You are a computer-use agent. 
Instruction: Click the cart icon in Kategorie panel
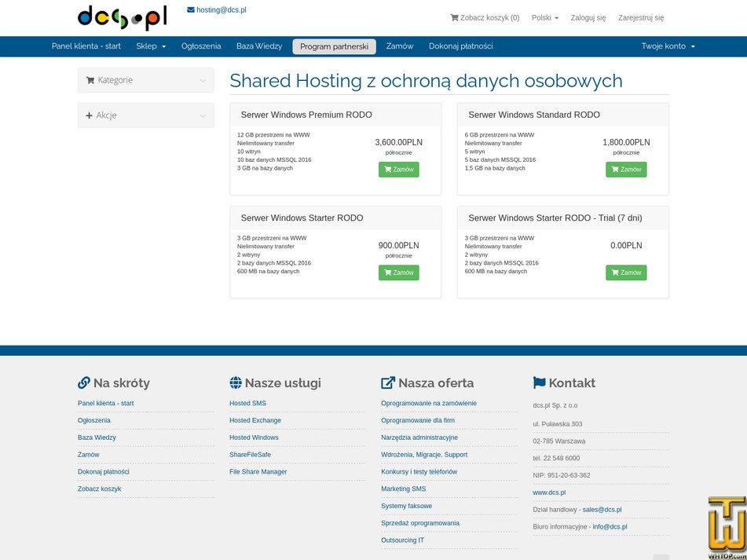pyautogui.click(x=90, y=80)
